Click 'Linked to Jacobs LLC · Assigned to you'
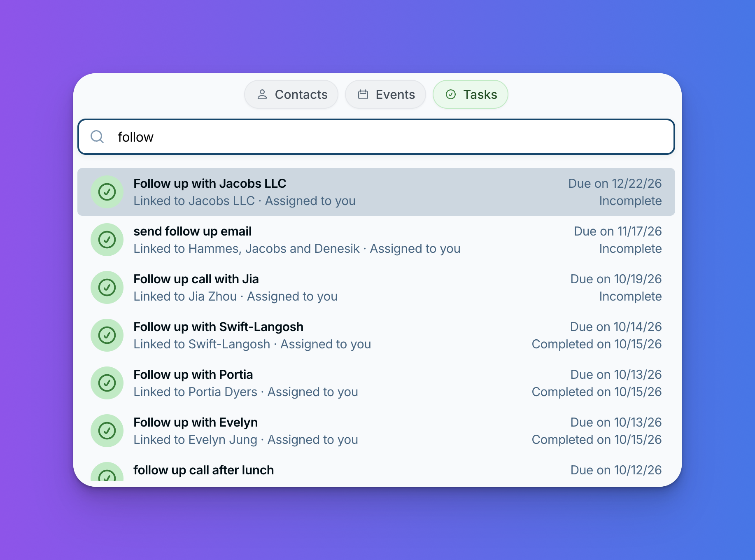 (245, 201)
